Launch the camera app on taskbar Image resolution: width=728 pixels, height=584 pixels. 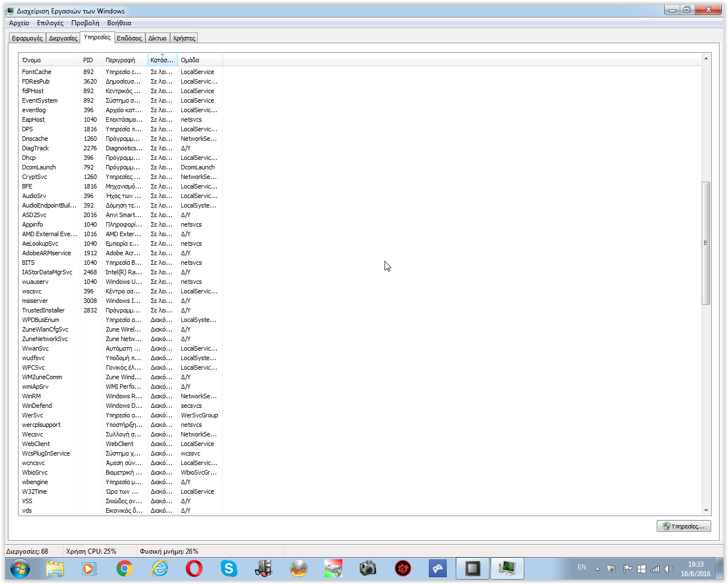(x=368, y=569)
